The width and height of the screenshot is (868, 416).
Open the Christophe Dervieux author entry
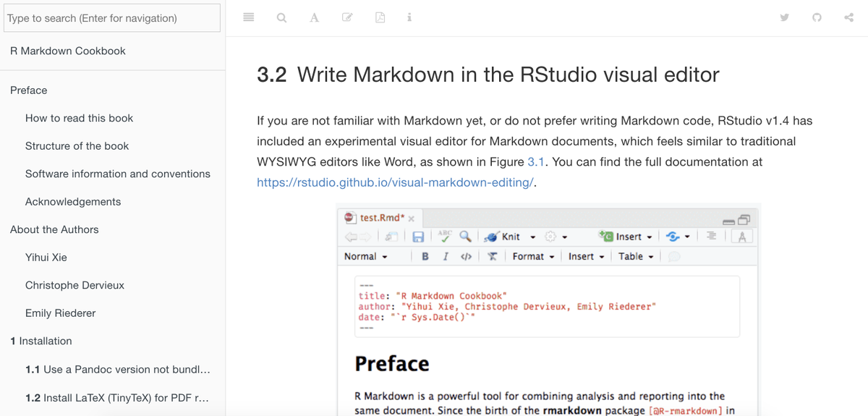coord(75,285)
